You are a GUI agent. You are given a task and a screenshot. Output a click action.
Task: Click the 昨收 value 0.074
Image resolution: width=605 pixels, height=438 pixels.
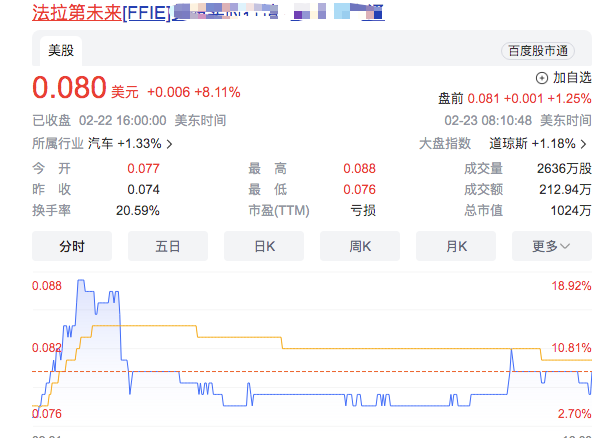(143, 189)
